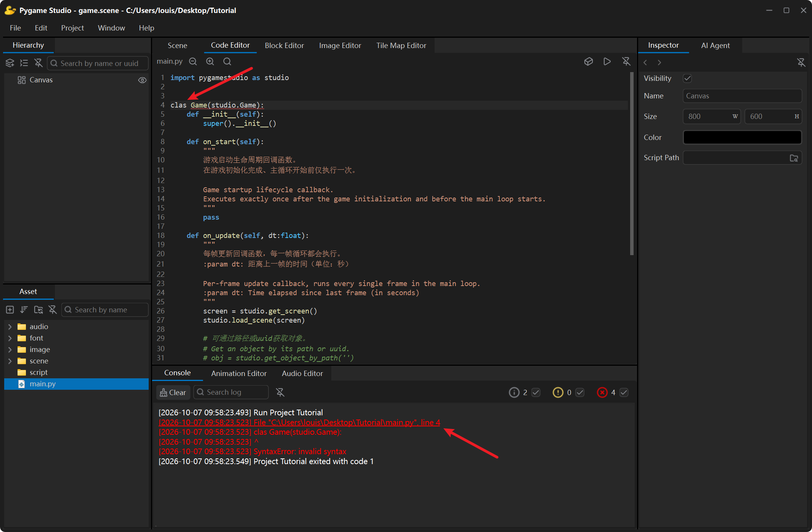Click the sort assets icon
Screen dimensions: 812x532
[24, 310]
